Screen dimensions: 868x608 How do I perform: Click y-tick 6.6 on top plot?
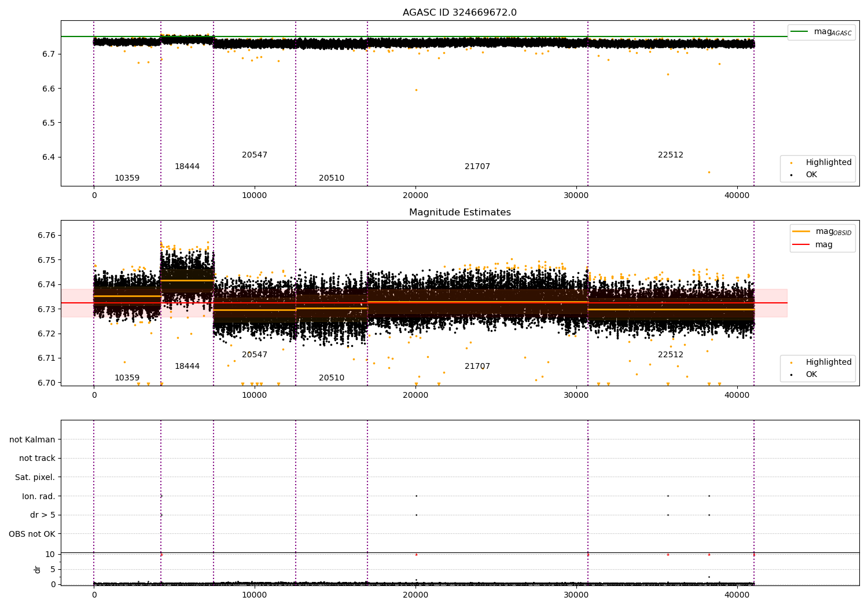click(49, 89)
